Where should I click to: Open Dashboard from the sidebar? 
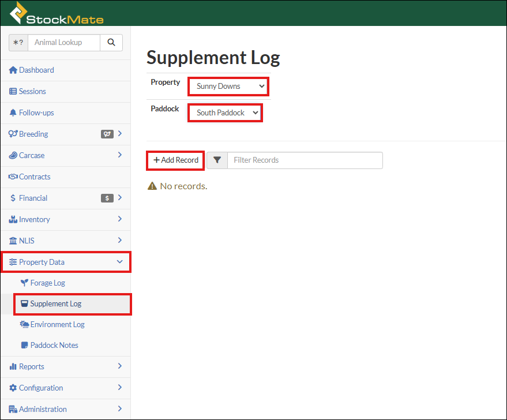pos(36,70)
